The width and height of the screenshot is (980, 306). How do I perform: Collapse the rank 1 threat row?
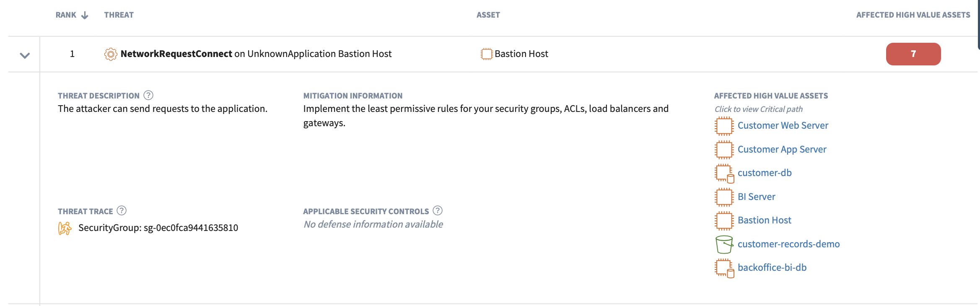[25, 55]
